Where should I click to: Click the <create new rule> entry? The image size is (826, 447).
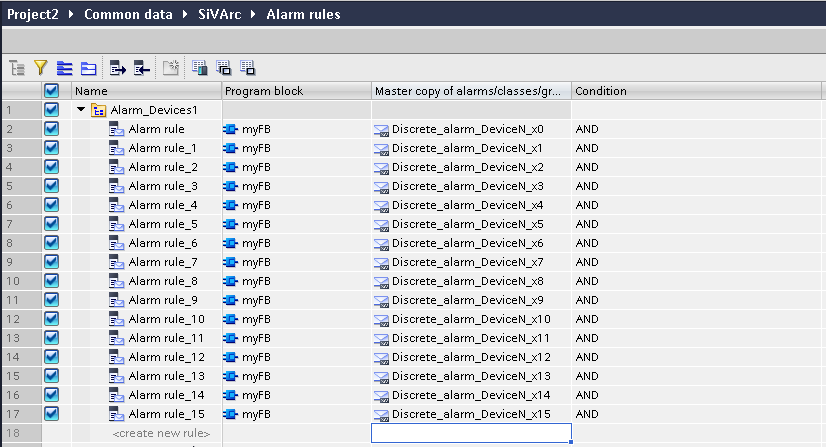[x=161, y=433]
